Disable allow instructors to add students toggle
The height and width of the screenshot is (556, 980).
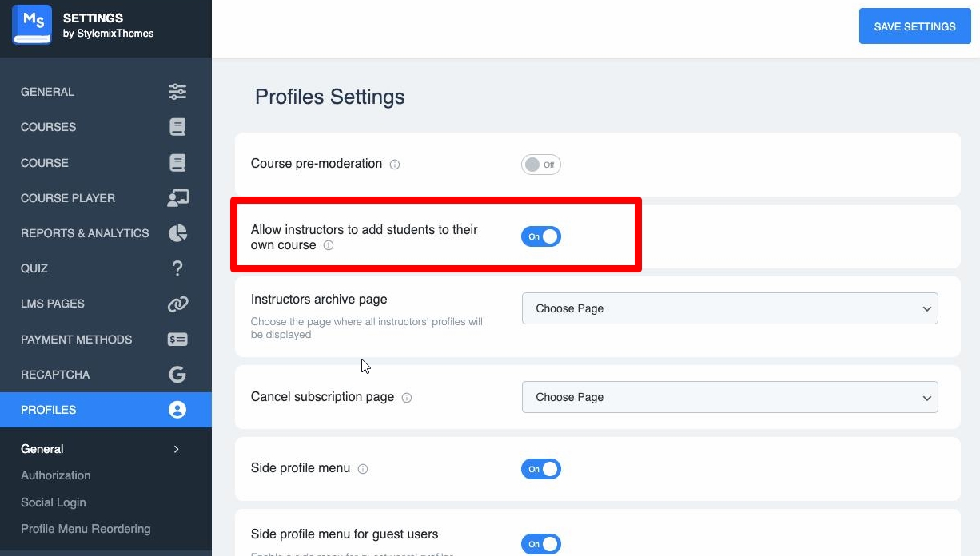[541, 236]
